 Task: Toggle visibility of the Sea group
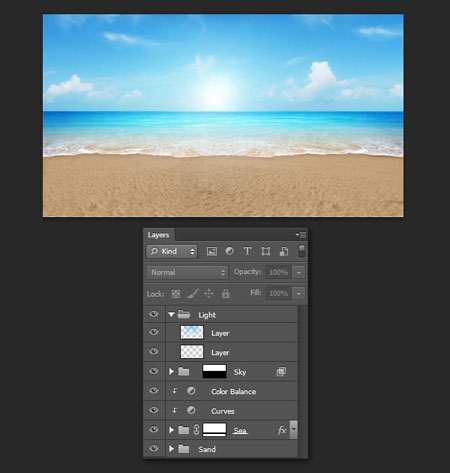[154, 429]
